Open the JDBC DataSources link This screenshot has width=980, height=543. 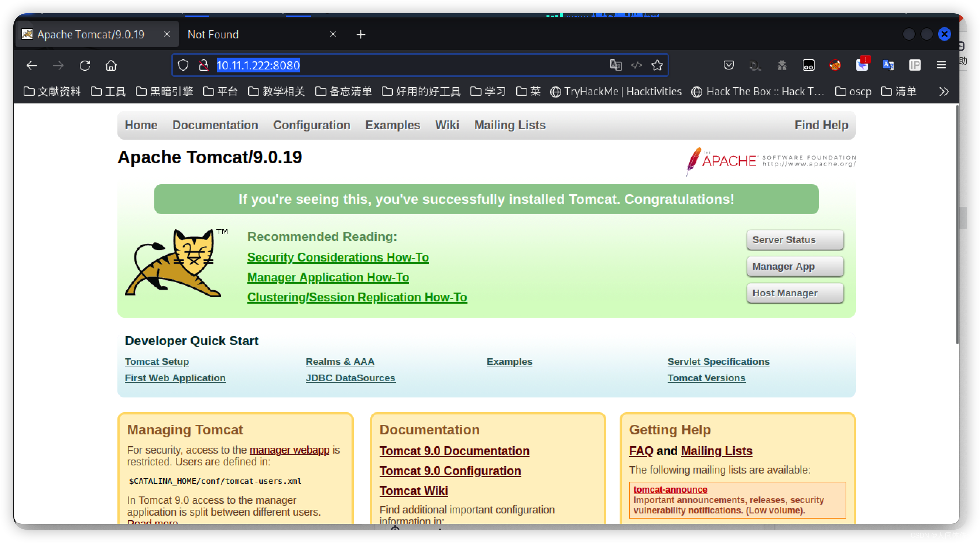pos(350,378)
